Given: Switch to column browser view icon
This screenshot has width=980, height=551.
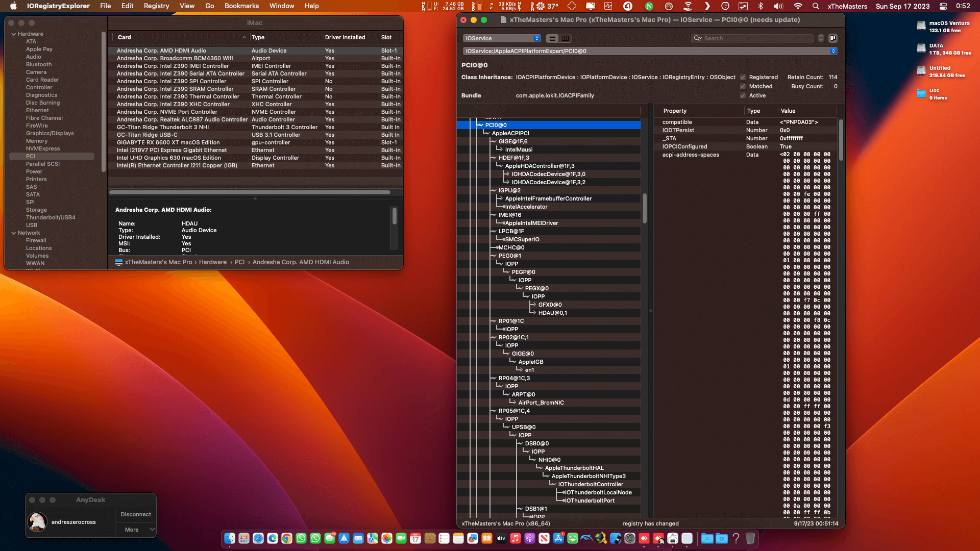Looking at the screenshot, I should click(565, 38).
